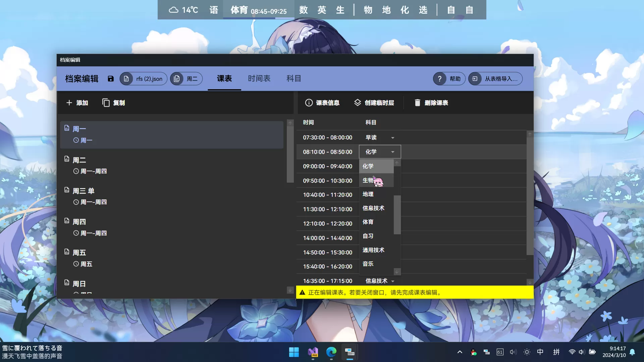Select the 周二 timetable chip in the header

coord(186,78)
